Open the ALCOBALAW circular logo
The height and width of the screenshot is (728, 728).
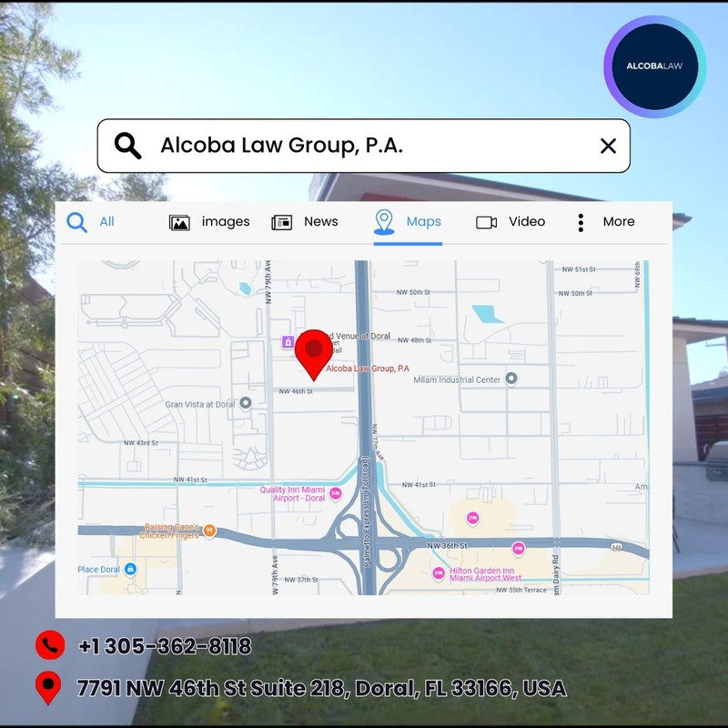pyautogui.click(x=654, y=66)
